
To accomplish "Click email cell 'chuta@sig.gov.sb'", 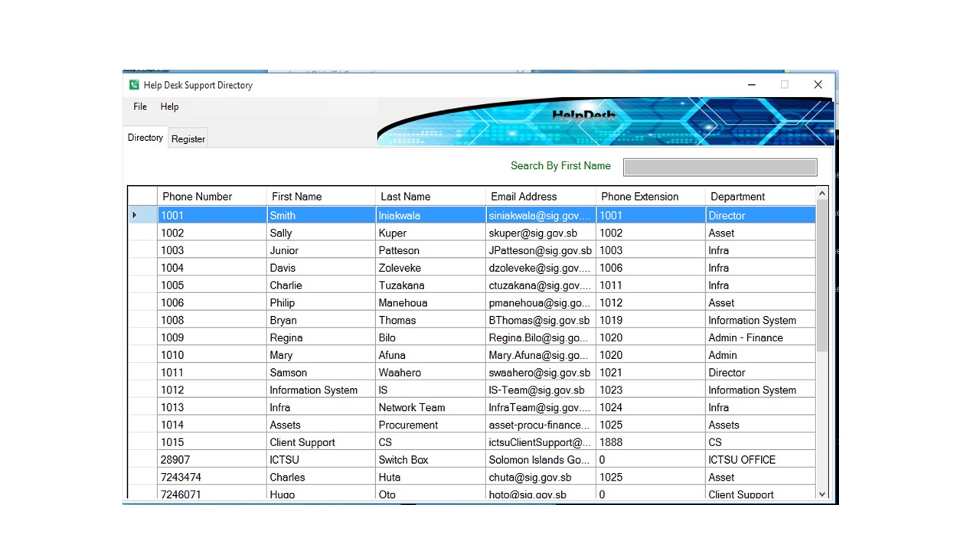I will click(x=541, y=478).
